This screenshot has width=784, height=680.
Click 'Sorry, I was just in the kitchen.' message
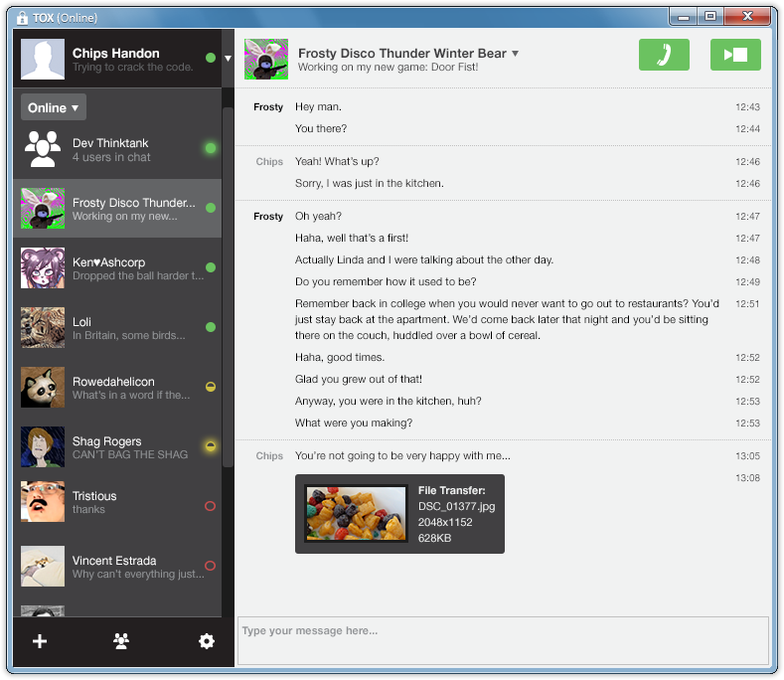369,184
